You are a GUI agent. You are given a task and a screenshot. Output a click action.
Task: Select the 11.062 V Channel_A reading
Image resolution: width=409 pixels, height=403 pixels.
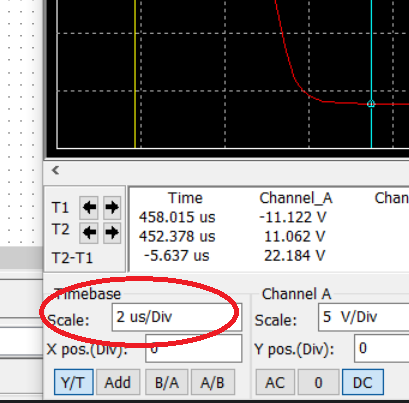[x=294, y=236]
